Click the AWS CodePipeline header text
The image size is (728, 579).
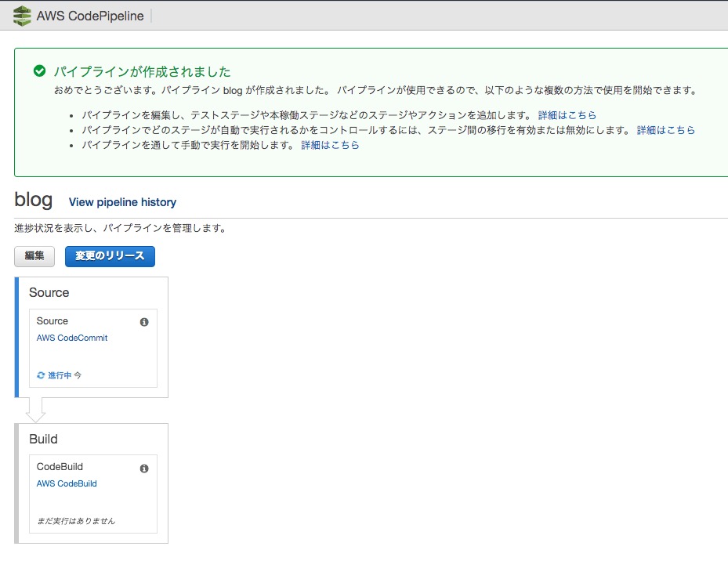88,15
